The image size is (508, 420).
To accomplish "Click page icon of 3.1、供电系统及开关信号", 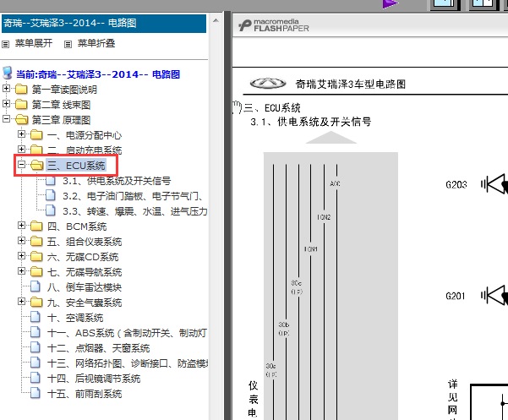I will click(x=50, y=180).
